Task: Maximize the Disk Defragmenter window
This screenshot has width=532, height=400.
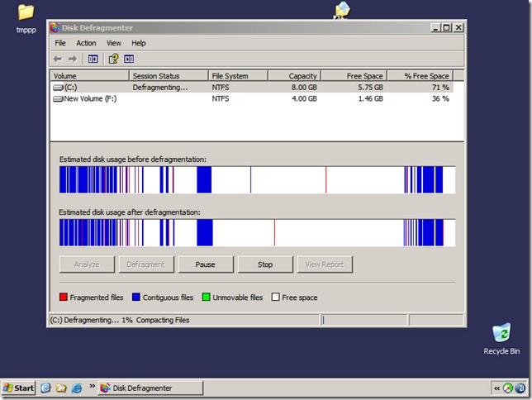Action: coord(446,27)
